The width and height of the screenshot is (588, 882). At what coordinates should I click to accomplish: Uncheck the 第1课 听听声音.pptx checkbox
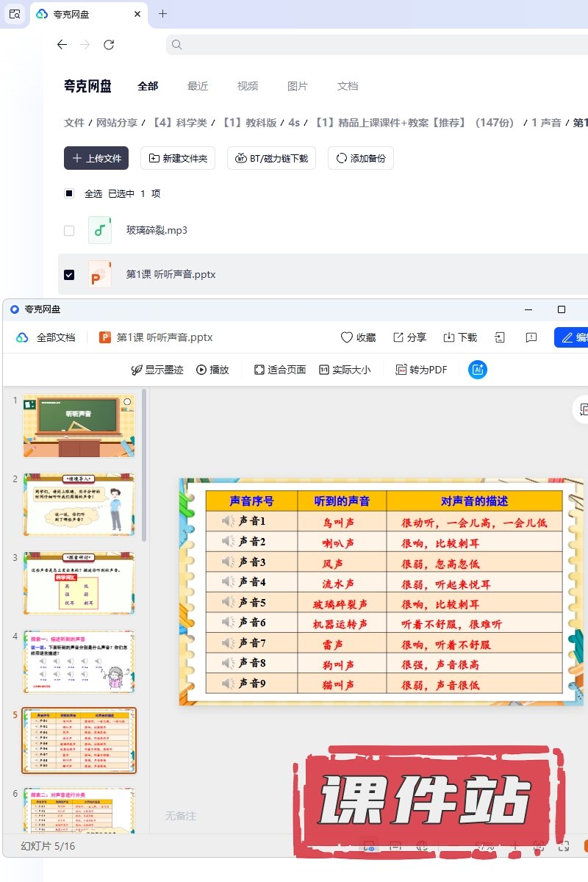point(69,274)
